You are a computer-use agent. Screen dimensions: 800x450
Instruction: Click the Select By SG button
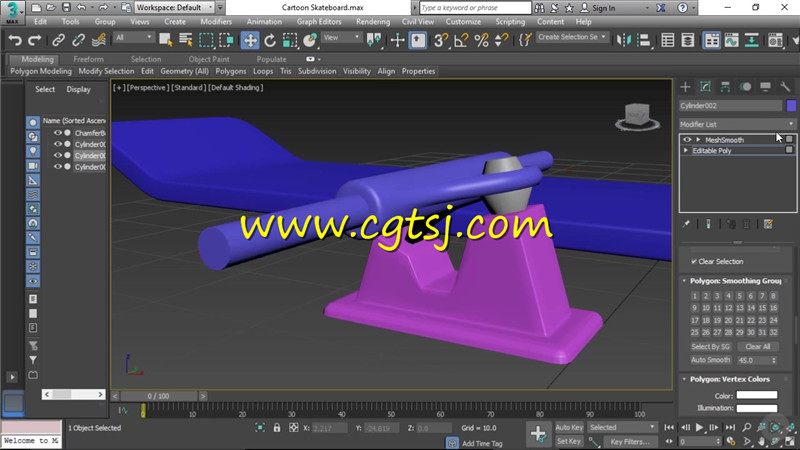[x=710, y=346]
